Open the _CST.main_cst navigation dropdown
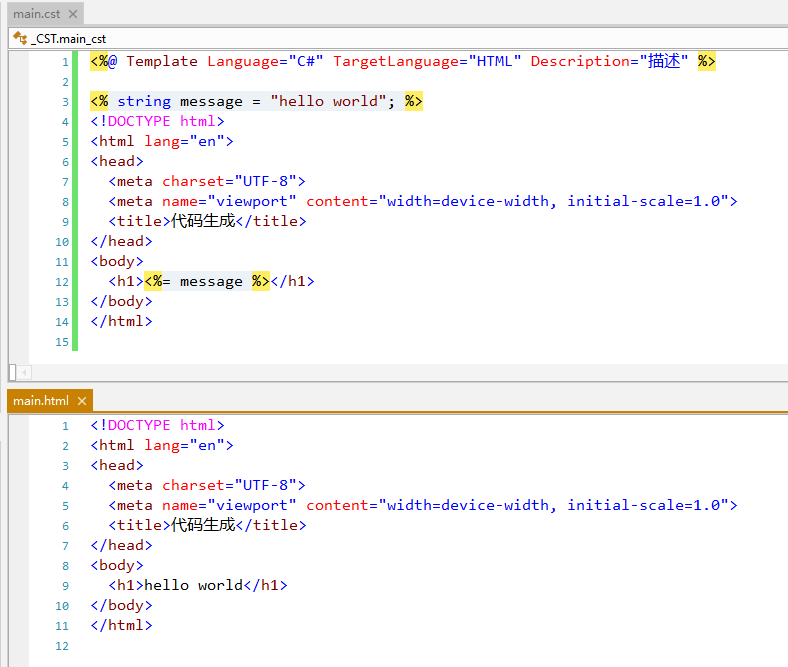Image resolution: width=788 pixels, height=667 pixels. tap(398, 39)
